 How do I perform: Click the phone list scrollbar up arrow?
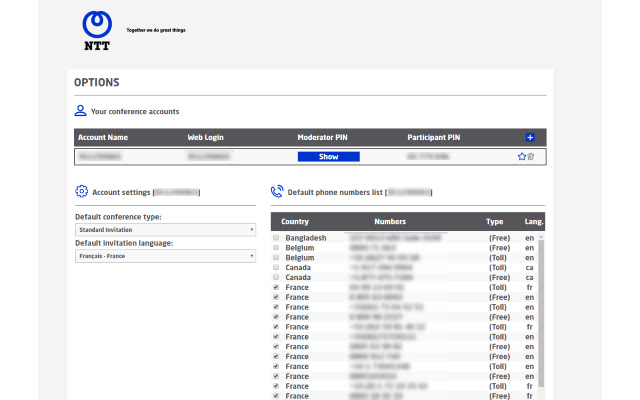(x=541, y=237)
